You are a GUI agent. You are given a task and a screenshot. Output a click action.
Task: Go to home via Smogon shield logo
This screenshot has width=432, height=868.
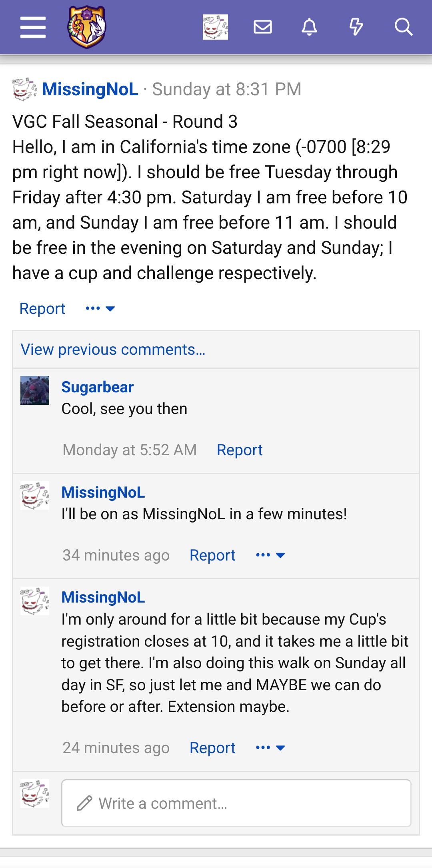87,27
